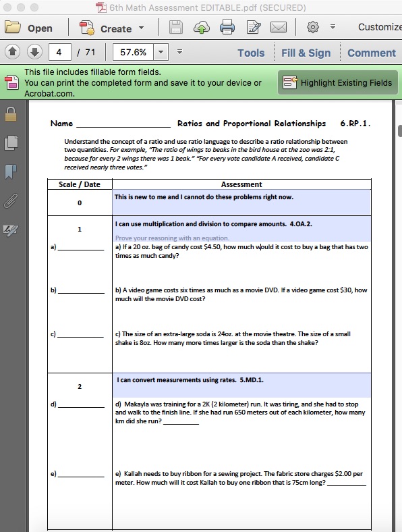Screen dimensions: 402x532
Task: Click the blank after '75cm long?'
Action: 347,483
